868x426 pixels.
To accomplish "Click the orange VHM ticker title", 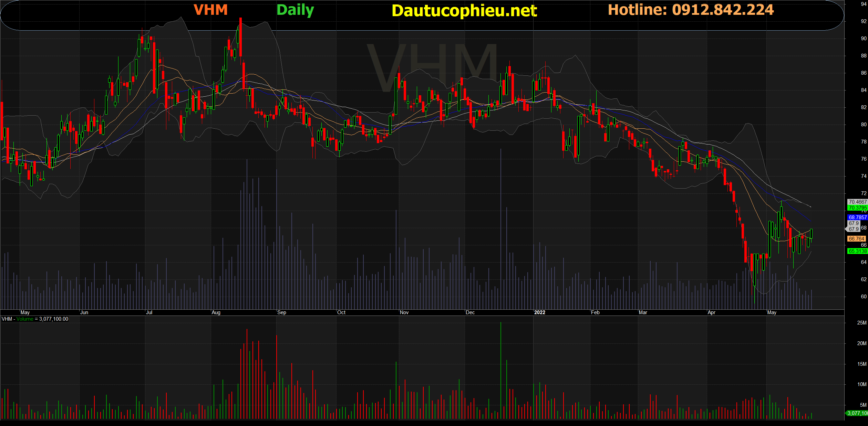I will click(x=210, y=10).
